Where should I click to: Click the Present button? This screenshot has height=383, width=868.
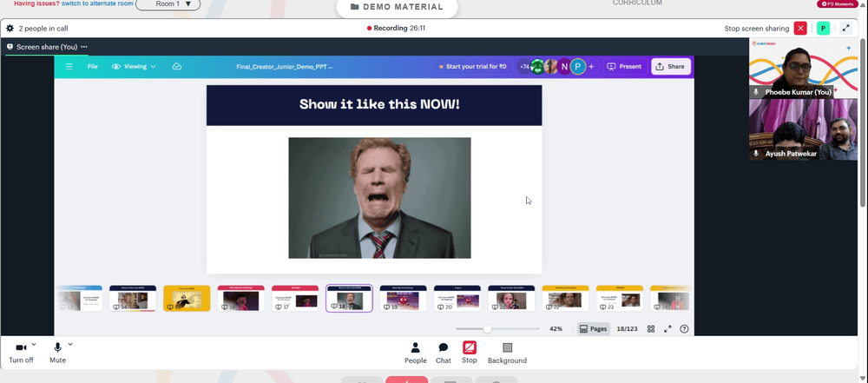point(624,67)
